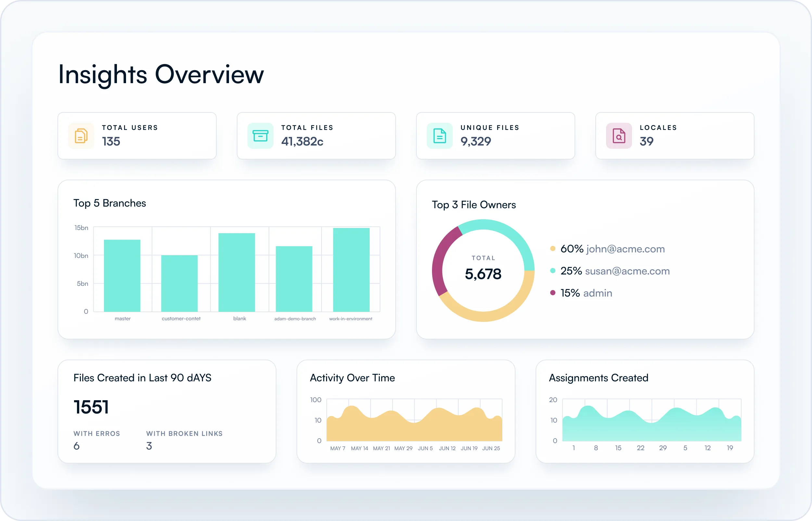This screenshot has width=812, height=521.
Task: Click the adam-demo-branch bar
Action: pyautogui.click(x=294, y=279)
